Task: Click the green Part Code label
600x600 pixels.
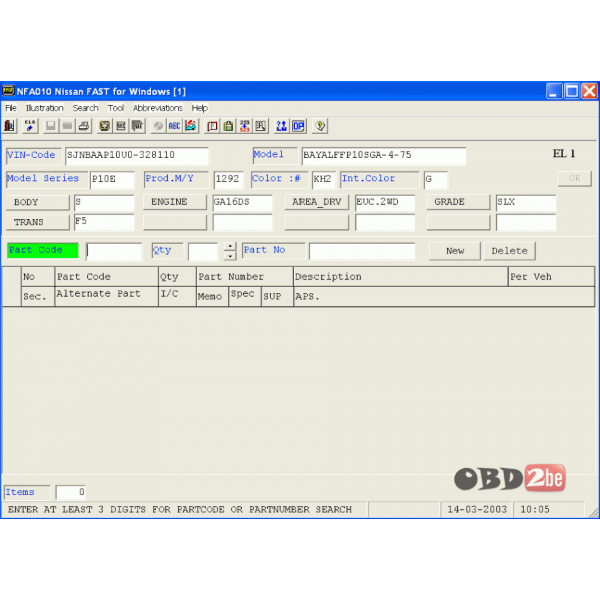Action: tap(43, 250)
